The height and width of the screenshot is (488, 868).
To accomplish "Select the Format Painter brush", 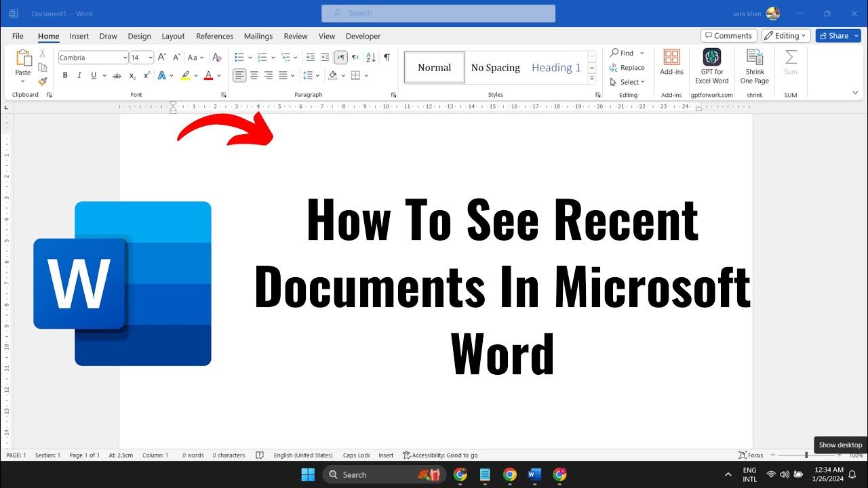I will point(43,81).
